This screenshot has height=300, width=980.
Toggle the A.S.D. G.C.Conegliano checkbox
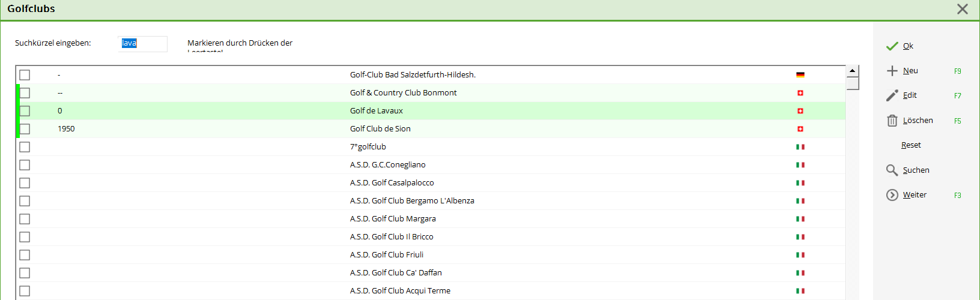(25, 165)
